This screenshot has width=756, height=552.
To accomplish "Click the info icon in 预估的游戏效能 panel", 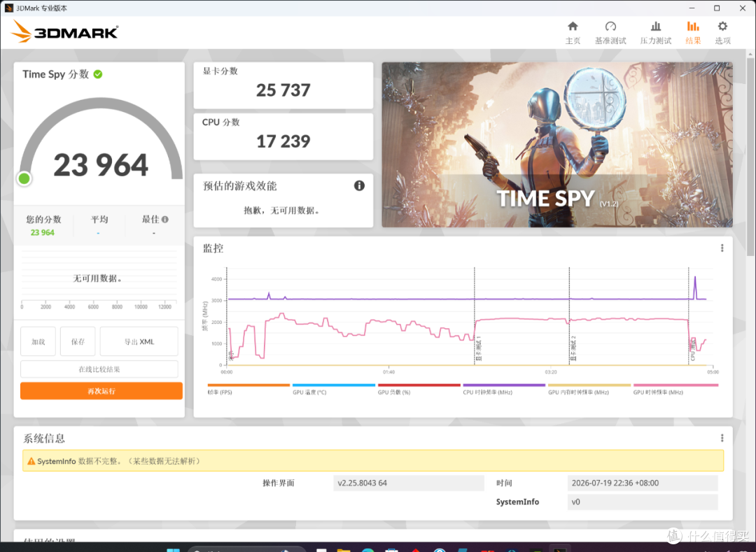I will click(x=359, y=185).
